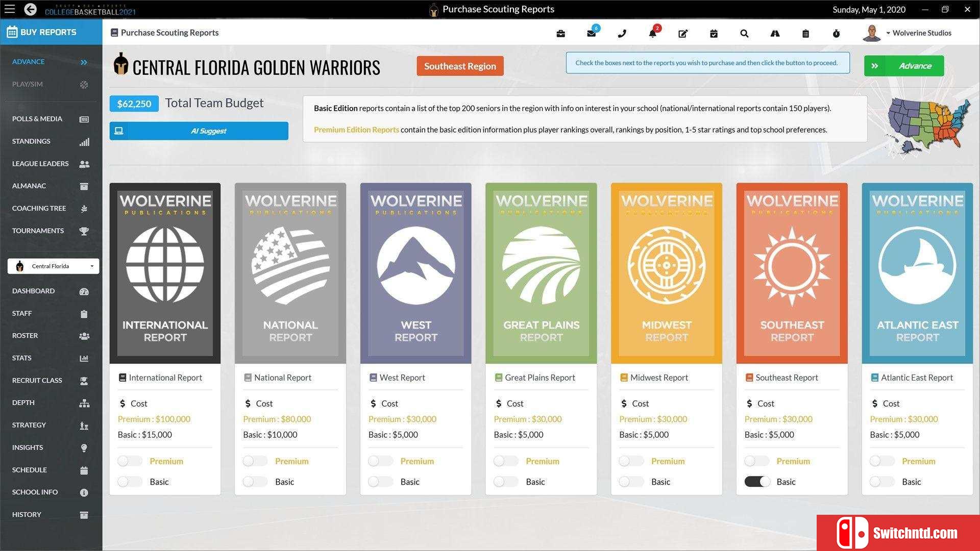Click 'Premium : $100,000' cost text

pyautogui.click(x=154, y=419)
